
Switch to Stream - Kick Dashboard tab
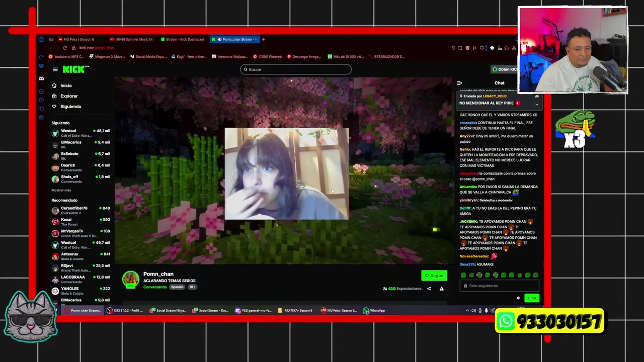click(x=183, y=39)
